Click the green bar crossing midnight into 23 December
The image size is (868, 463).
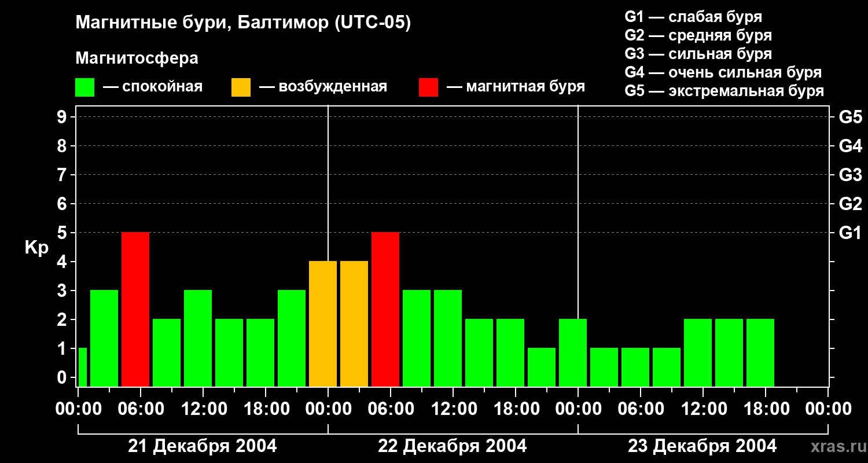[x=573, y=353]
